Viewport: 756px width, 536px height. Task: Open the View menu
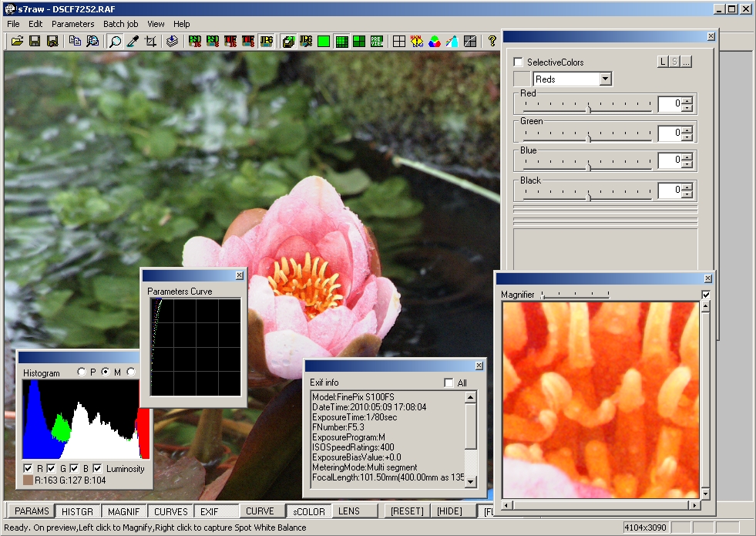pyautogui.click(x=156, y=24)
